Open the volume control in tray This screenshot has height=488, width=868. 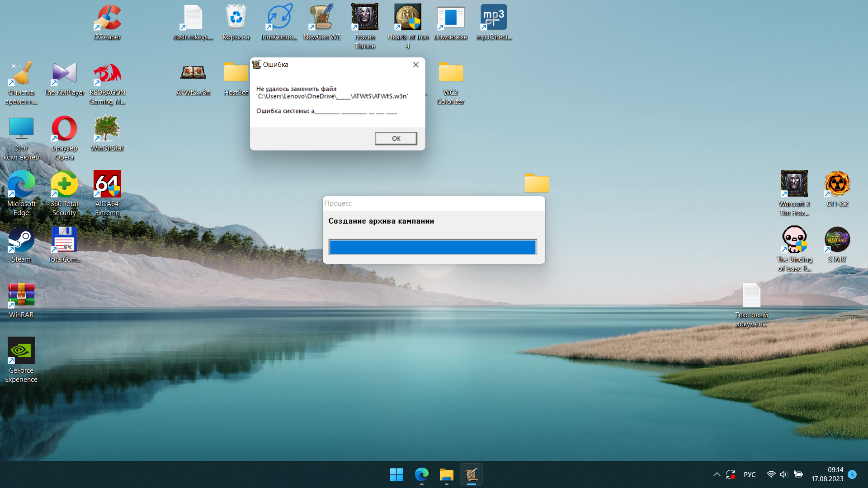pyautogui.click(x=783, y=474)
